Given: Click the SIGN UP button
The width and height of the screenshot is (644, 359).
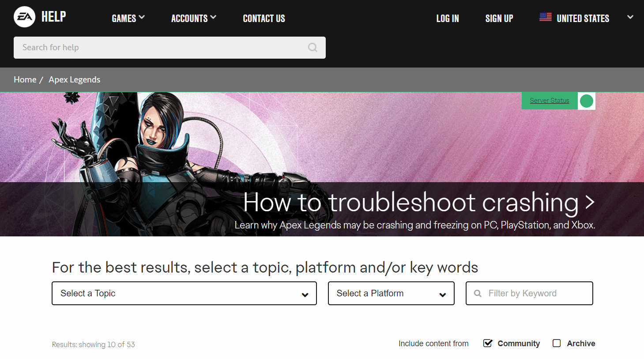Looking at the screenshot, I should (x=499, y=18).
